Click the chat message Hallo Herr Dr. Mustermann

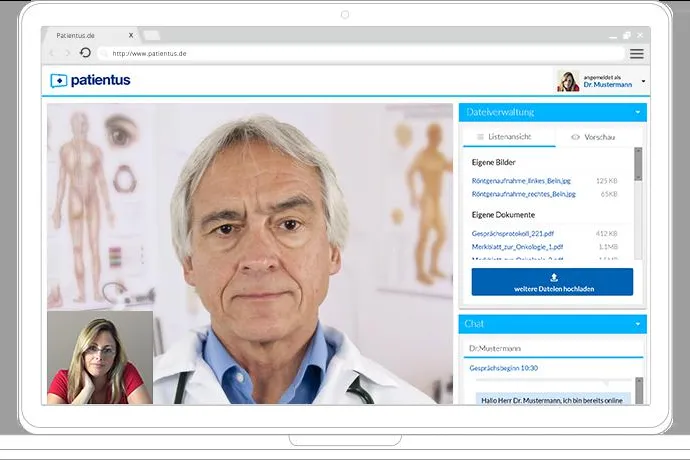[552, 400]
